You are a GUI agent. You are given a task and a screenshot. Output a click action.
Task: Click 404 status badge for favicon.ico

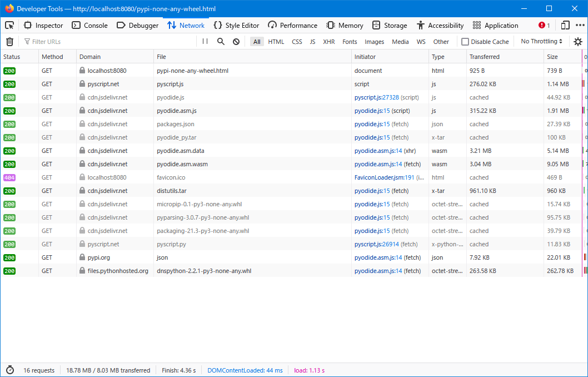click(9, 177)
